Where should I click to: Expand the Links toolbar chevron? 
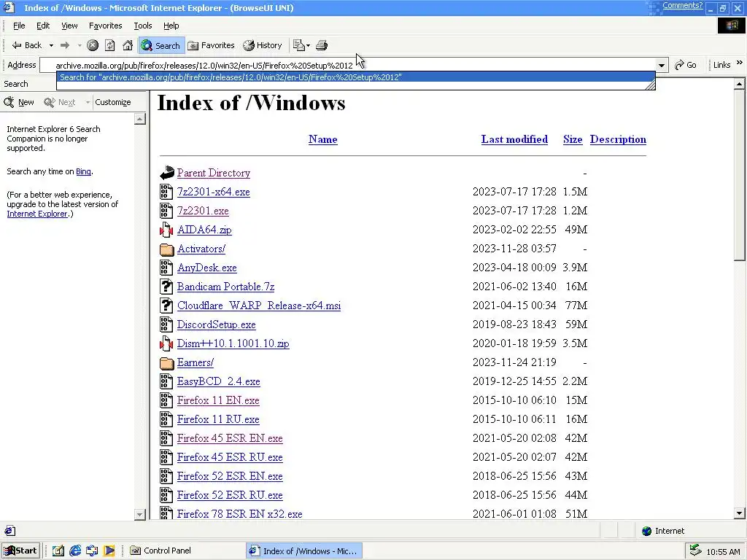click(740, 63)
